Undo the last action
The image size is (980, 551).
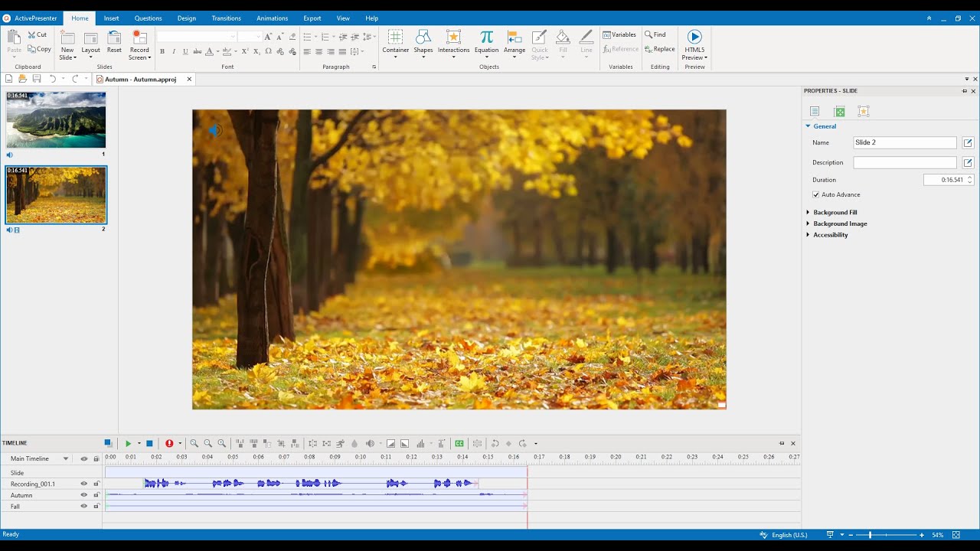tap(53, 79)
